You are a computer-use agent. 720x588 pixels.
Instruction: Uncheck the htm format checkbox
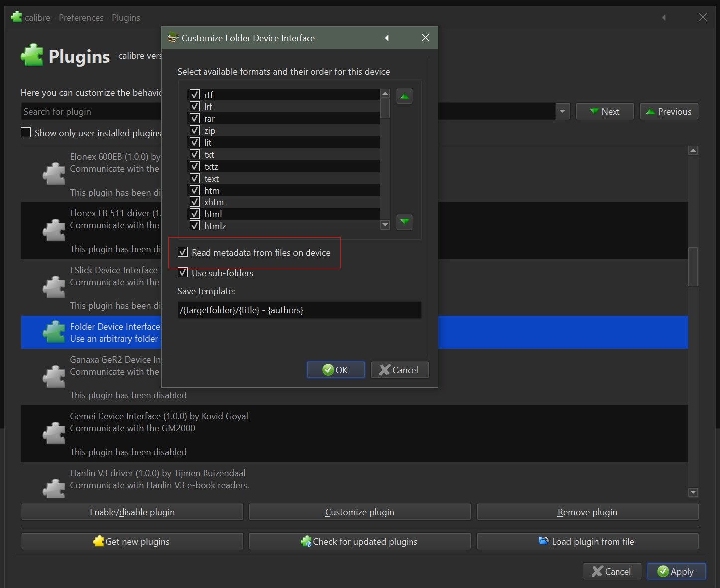coord(195,190)
